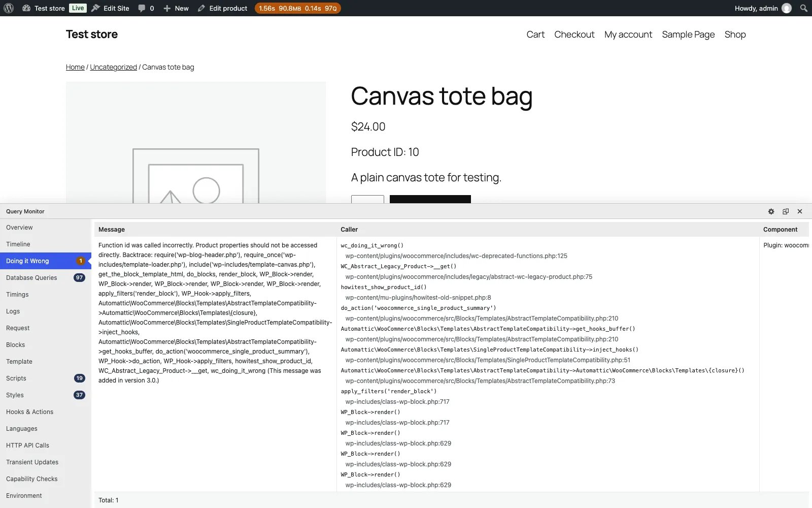Open the HTTP API Calls panel
The height and width of the screenshot is (508, 812).
46,446
